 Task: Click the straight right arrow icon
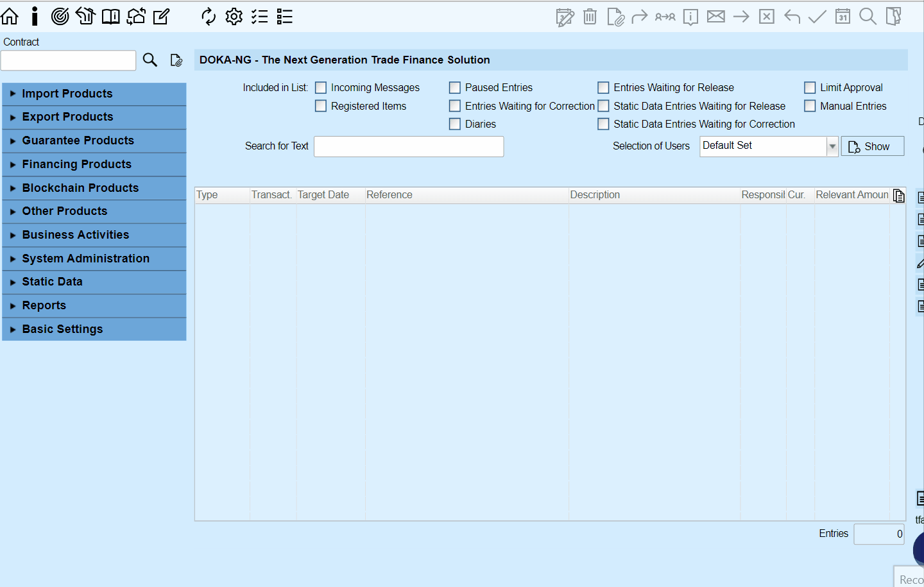click(741, 16)
